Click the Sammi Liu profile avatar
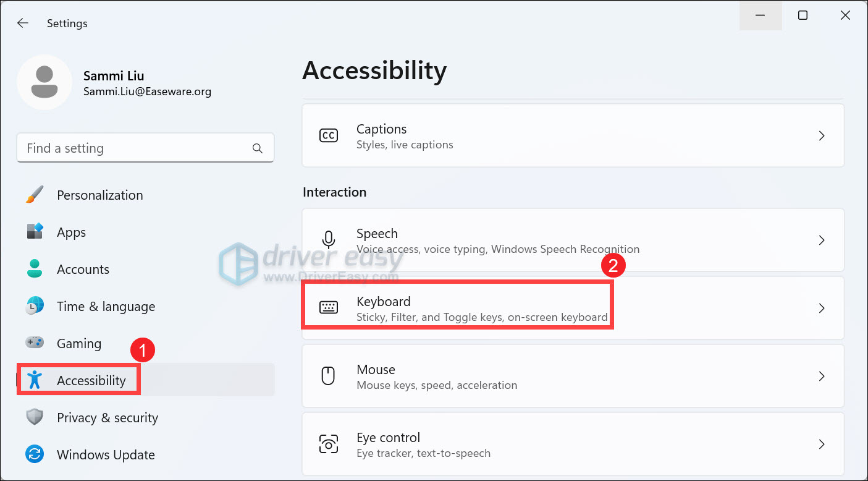Image resolution: width=868 pixels, height=481 pixels. tap(44, 82)
